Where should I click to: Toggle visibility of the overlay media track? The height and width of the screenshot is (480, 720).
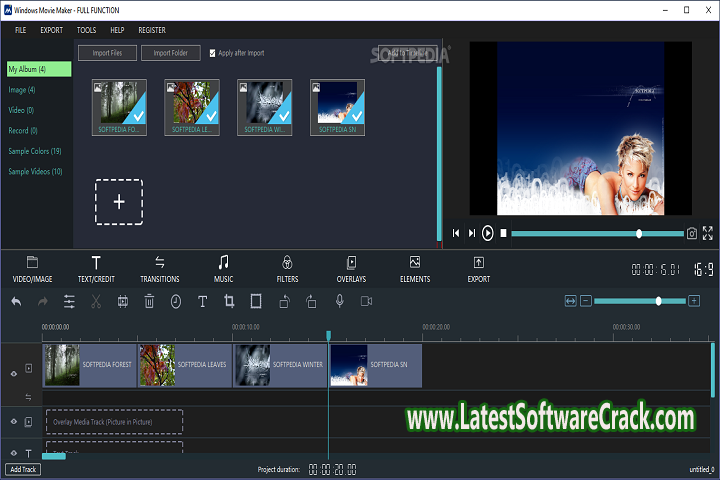(x=14, y=422)
